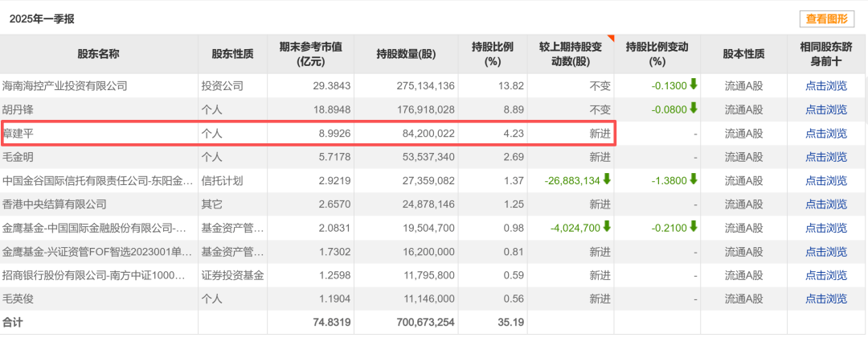Click the 期末参考市值(亿元) column header
This screenshot has height=338, width=868.
coord(310,54)
